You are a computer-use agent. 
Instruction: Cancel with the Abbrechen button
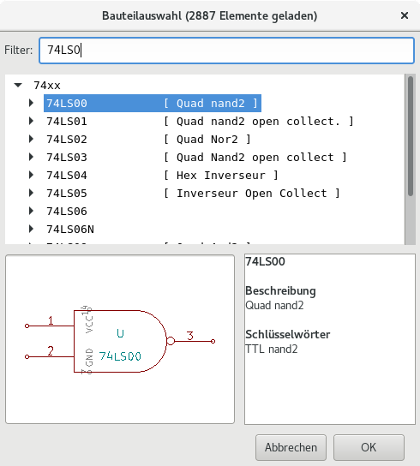(x=291, y=447)
